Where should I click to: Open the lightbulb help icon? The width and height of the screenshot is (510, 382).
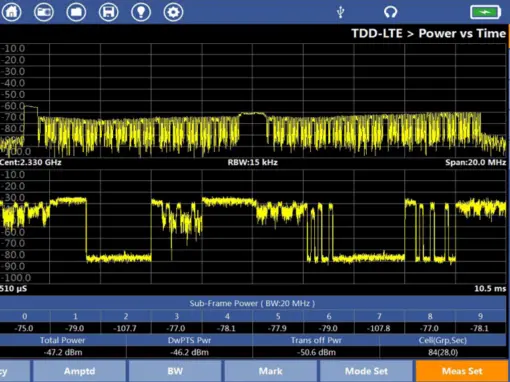click(141, 12)
